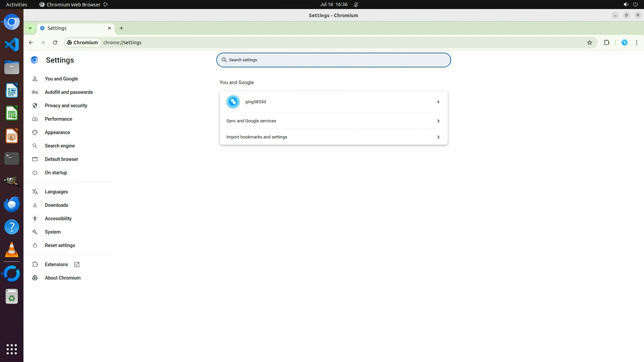Launch Visual Studio Code from the dock
The width and height of the screenshot is (644, 362).
(12, 45)
